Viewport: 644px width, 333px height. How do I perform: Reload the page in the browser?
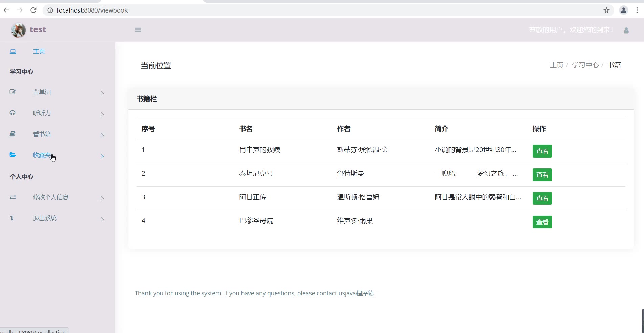coord(33,10)
